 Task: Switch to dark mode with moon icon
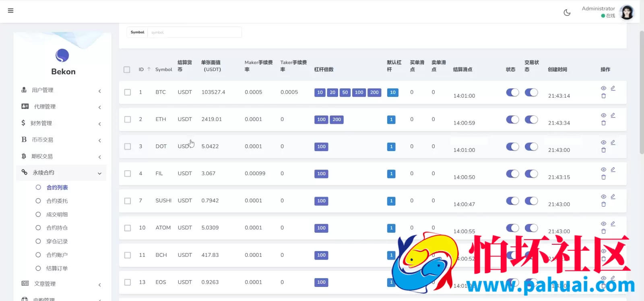click(567, 12)
